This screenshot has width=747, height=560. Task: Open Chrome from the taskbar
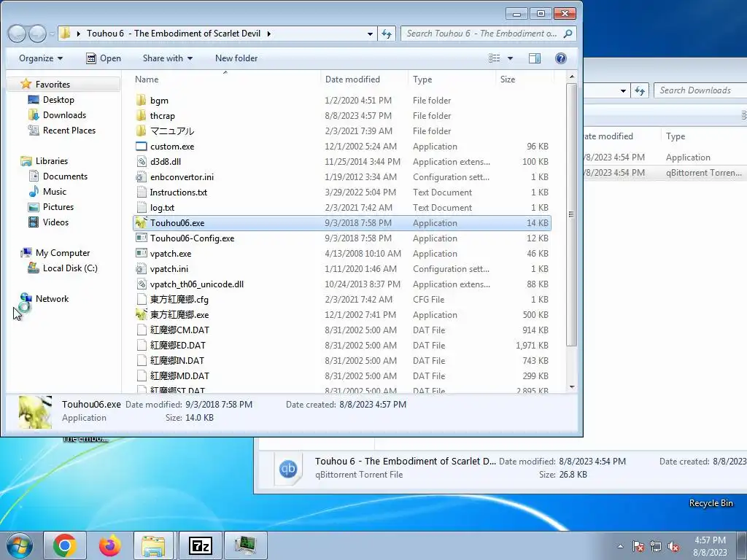pos(65,545)
